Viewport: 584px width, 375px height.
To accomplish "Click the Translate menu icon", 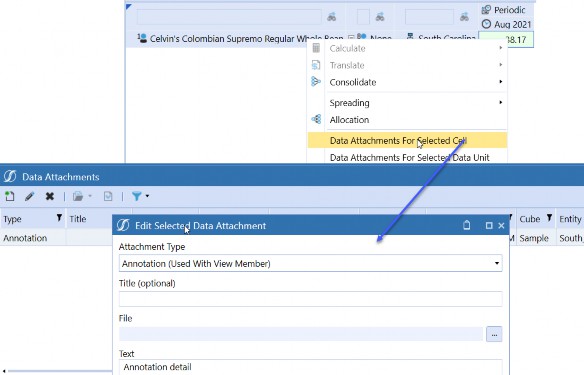I will click(316, 65).
